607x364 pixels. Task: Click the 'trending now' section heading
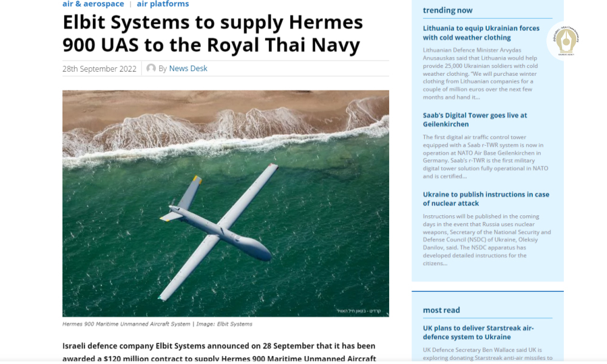(x=447, y=10)
